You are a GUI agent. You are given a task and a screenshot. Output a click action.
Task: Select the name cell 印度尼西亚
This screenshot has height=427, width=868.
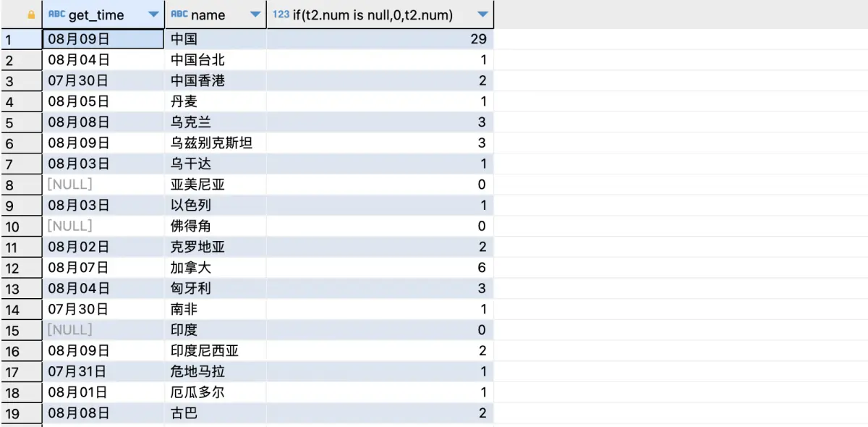(216, 351)
